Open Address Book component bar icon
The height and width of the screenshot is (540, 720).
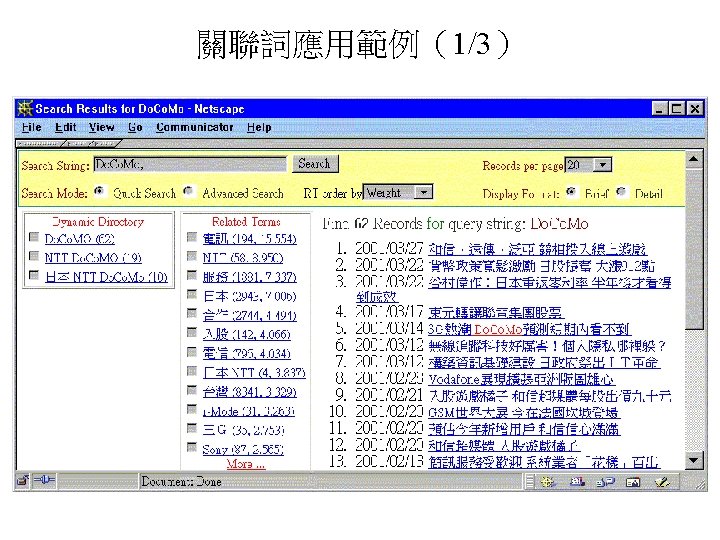point(633,482)
